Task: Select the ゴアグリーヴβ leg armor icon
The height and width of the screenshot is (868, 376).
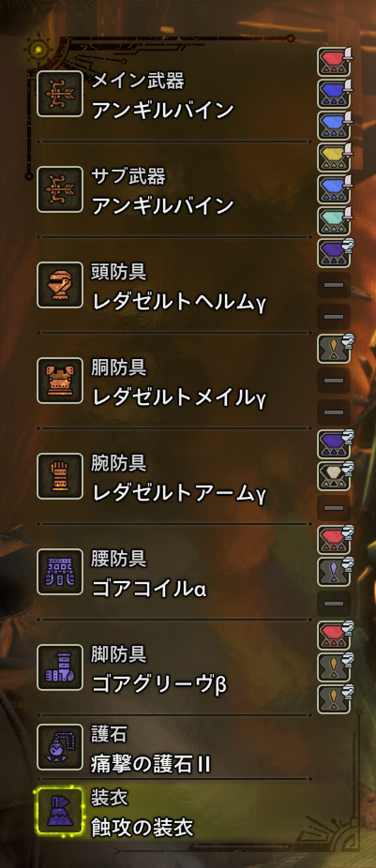Action: click(60, 667)
